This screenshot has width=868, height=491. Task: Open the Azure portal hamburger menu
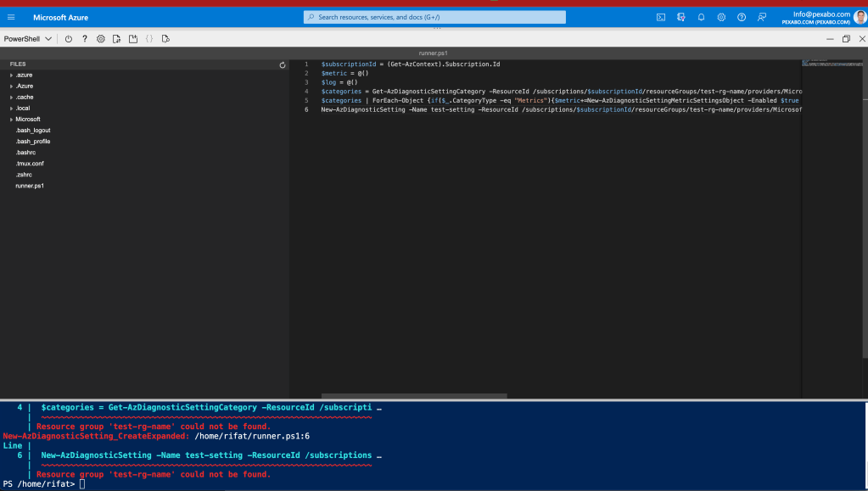[11, 17]
